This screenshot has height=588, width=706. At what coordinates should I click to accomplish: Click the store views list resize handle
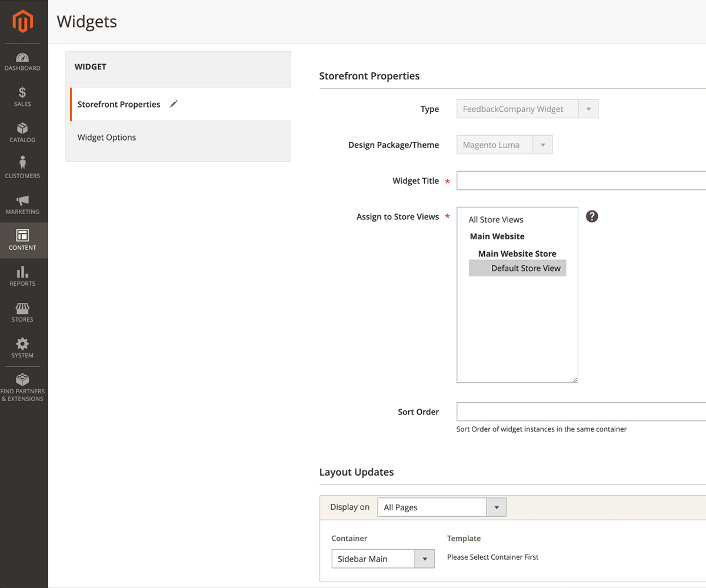[x=575, y=380]
